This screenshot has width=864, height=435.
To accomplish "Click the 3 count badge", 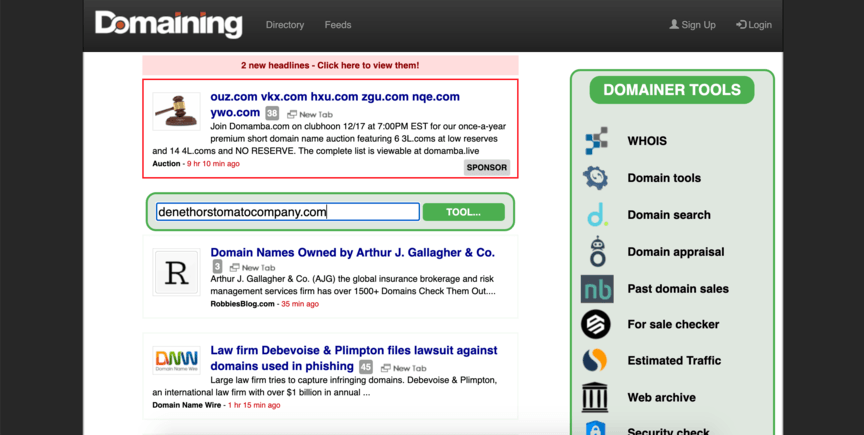I will pyautogui.click(x=218, y=267).
